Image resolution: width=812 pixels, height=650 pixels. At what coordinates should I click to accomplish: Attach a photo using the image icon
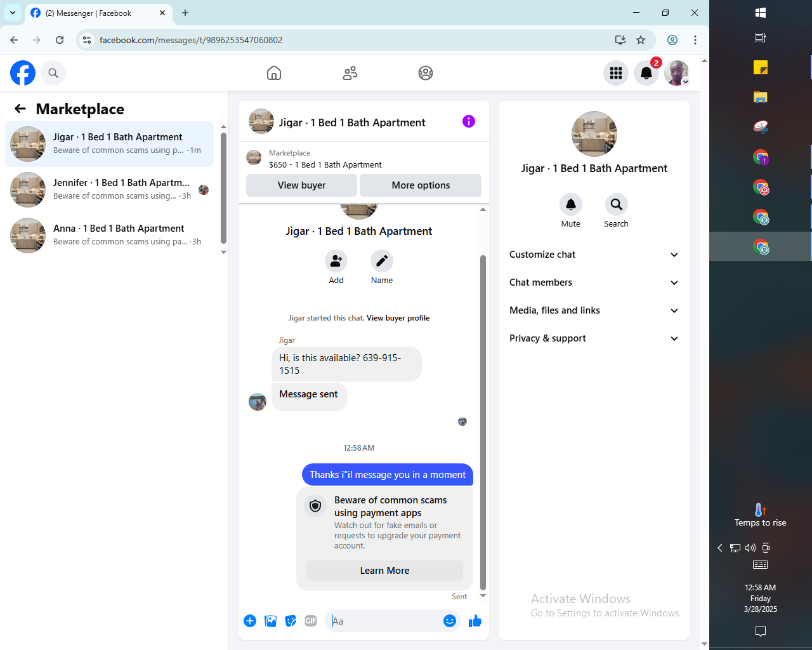[x=270, y=621]
